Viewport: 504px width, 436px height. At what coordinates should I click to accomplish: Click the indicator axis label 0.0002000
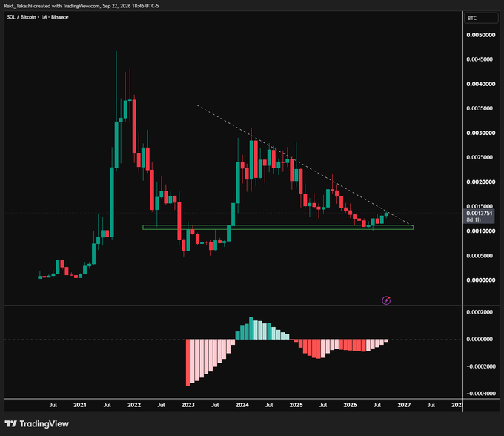point(480,312)
